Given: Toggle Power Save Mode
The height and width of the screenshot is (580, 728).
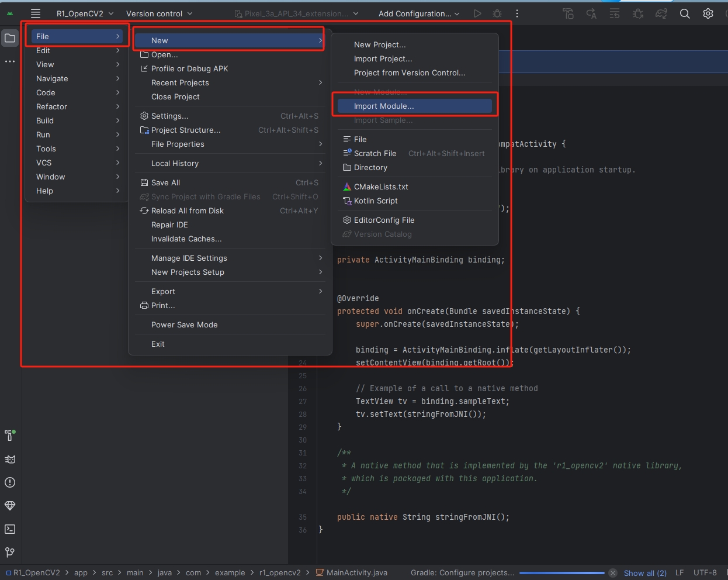Looking at the screenshot, I should 230,324.
